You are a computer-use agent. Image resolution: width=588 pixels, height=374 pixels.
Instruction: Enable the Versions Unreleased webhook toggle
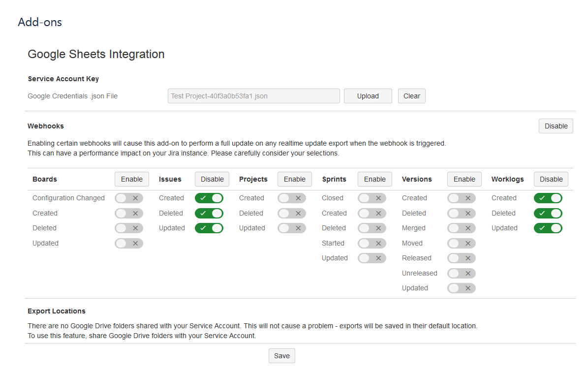(461, 274)
